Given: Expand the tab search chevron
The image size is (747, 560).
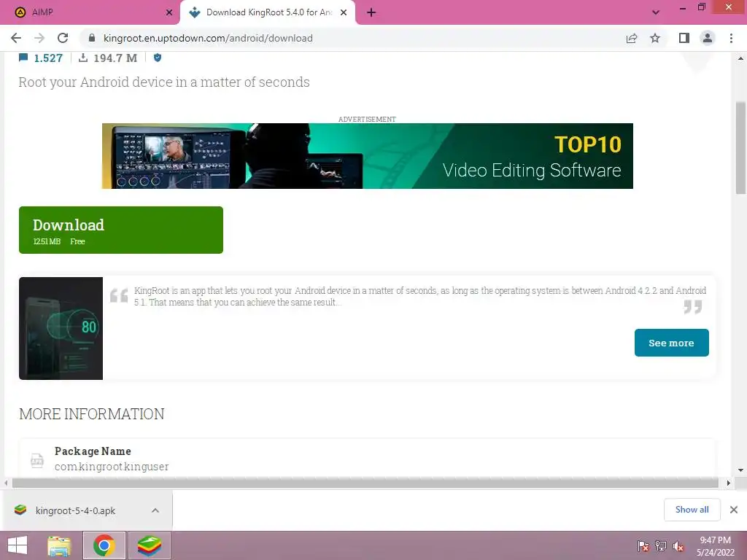Looking at the screenshot, I should pos(656,12).
